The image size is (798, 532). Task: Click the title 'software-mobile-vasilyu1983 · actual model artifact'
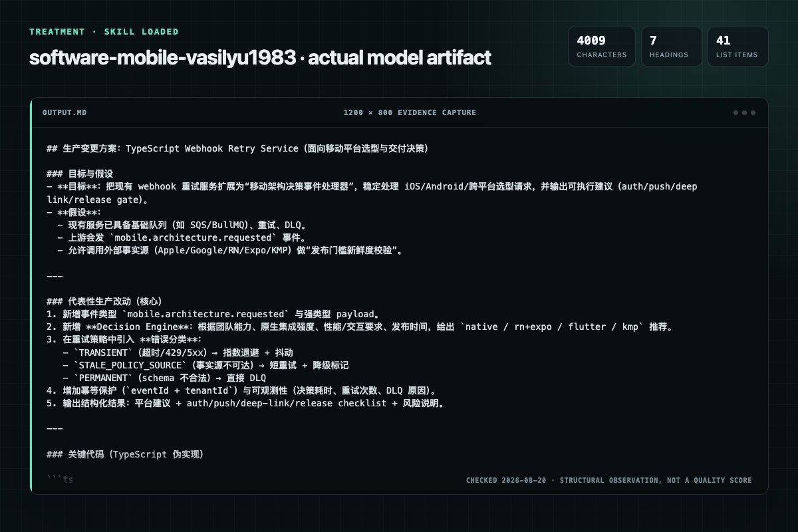tap(260, 58)
